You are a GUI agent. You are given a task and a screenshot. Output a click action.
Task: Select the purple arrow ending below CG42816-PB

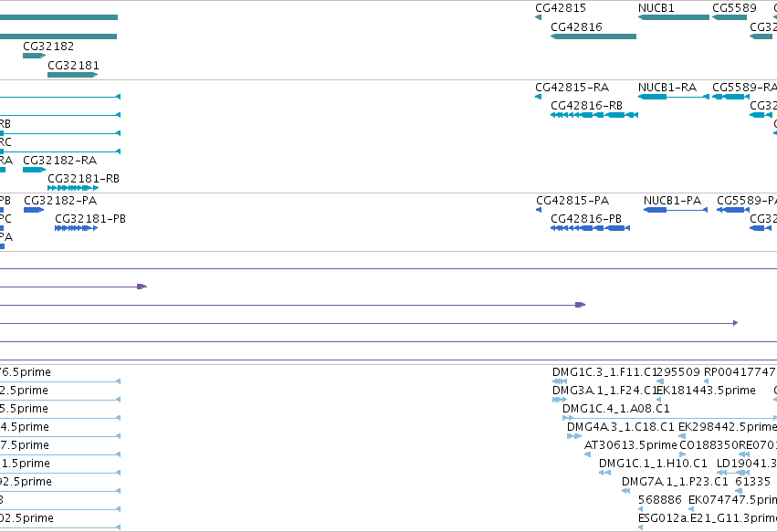click(x=581, y=305)
